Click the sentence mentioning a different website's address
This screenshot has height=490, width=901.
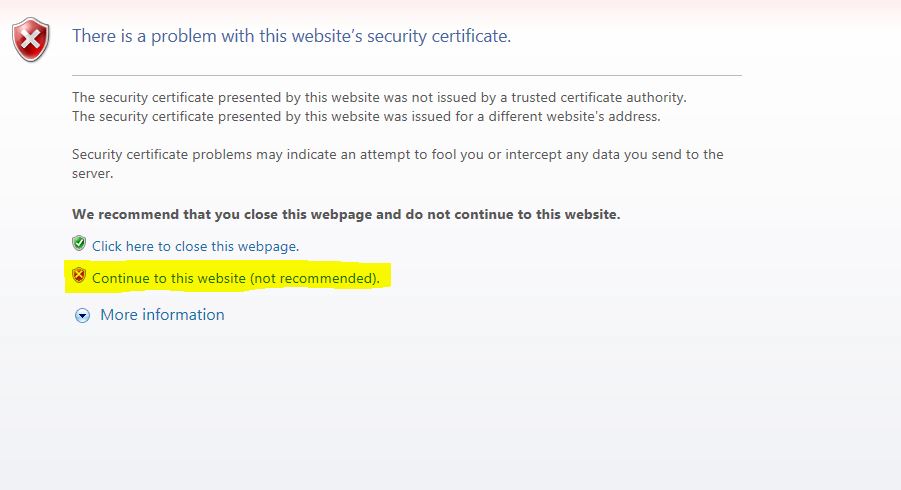366,117
